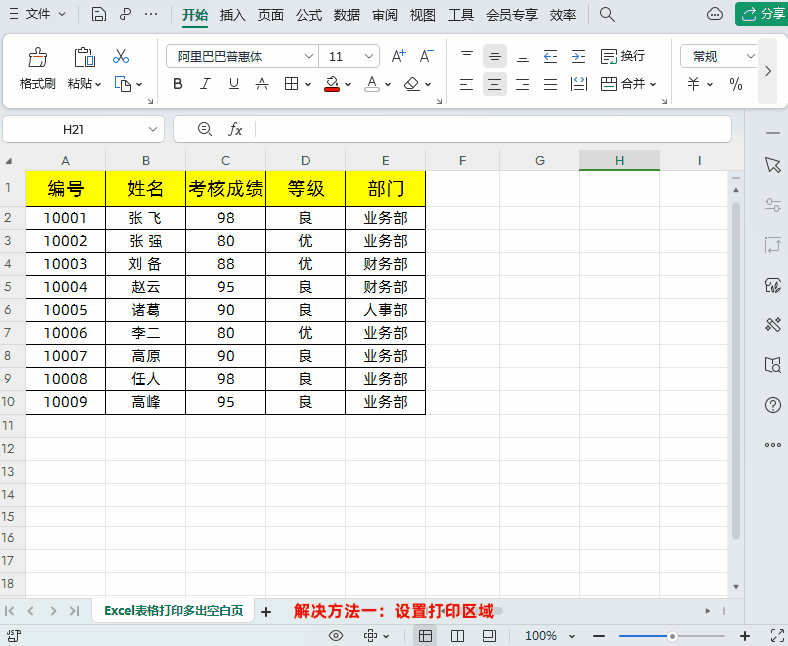Image resolution: width=788 pixels, height=646 pixels.
Task: Click the fx insert function icon
Action: 235,129
